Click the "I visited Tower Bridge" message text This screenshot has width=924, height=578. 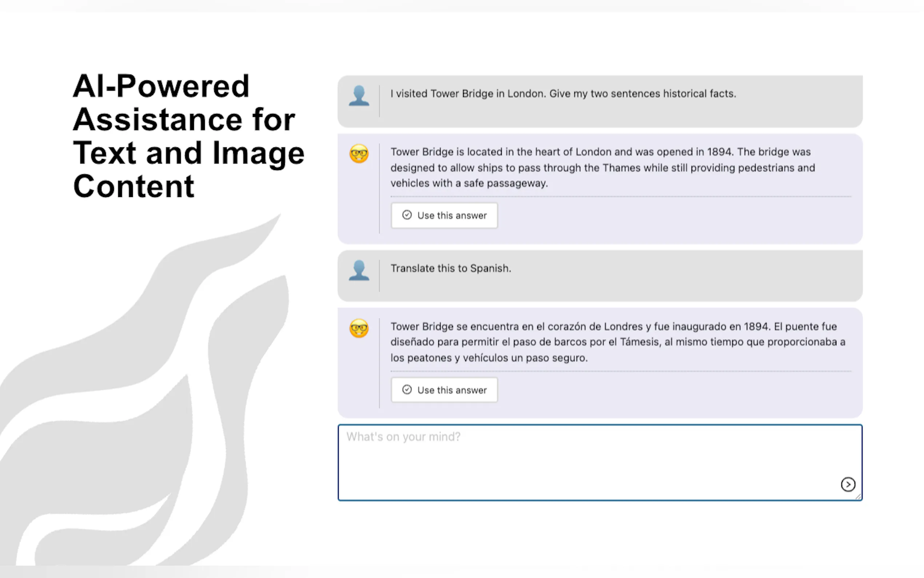coord(563,94)
